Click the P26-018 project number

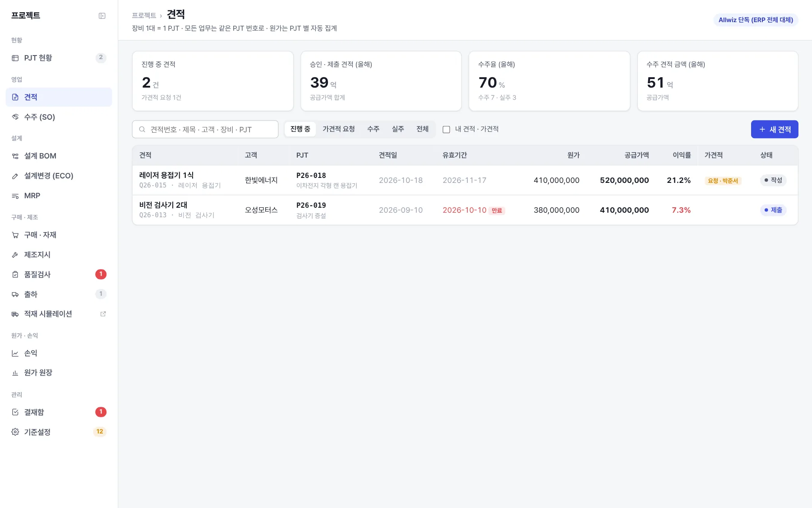tap(311, 175)
